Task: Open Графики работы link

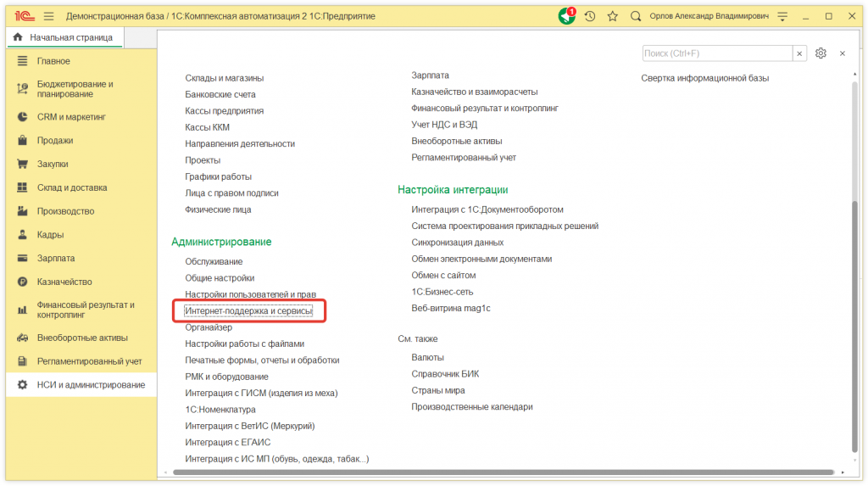Action: pyautogui.click(x=218, y=176)
